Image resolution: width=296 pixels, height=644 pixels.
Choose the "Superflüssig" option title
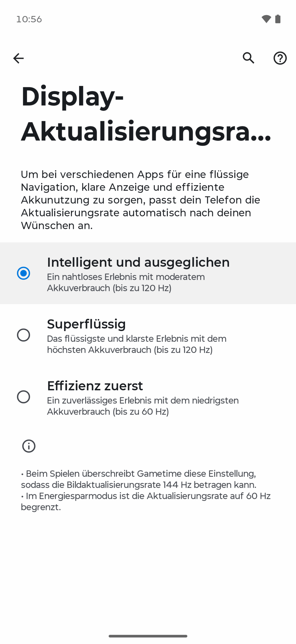coord(86,324)
